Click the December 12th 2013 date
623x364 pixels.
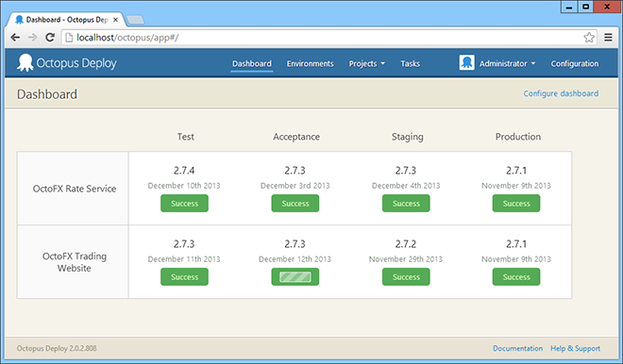295,258
